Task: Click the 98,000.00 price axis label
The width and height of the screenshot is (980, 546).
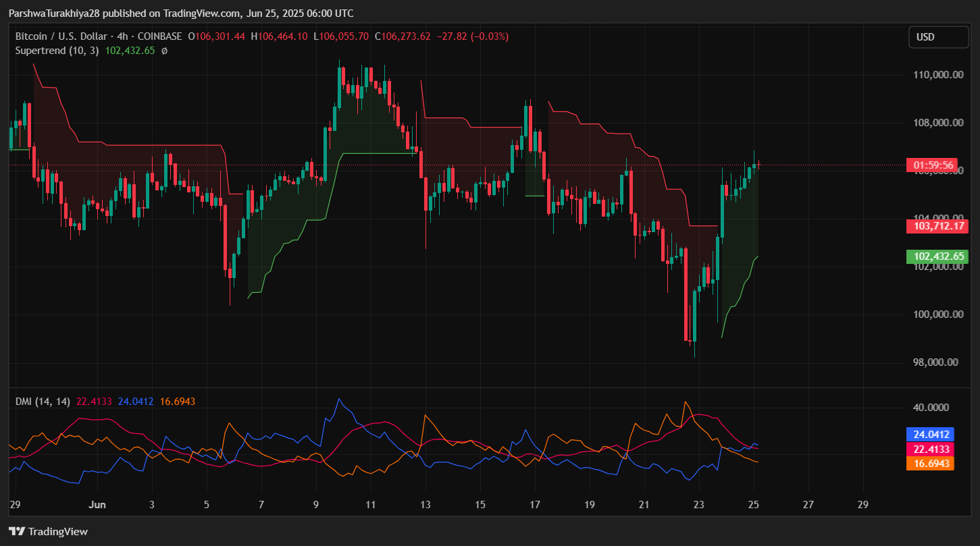Action: pos(935,362)
